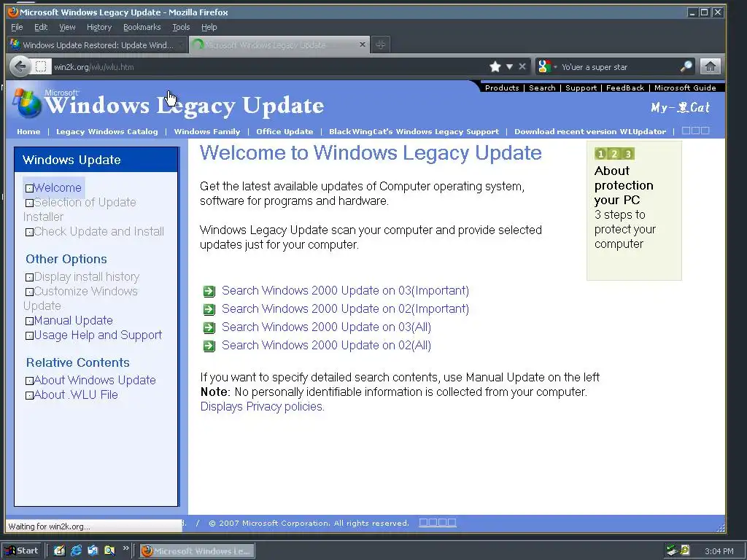Click the search magnifier icon

[x=686, y=66]
